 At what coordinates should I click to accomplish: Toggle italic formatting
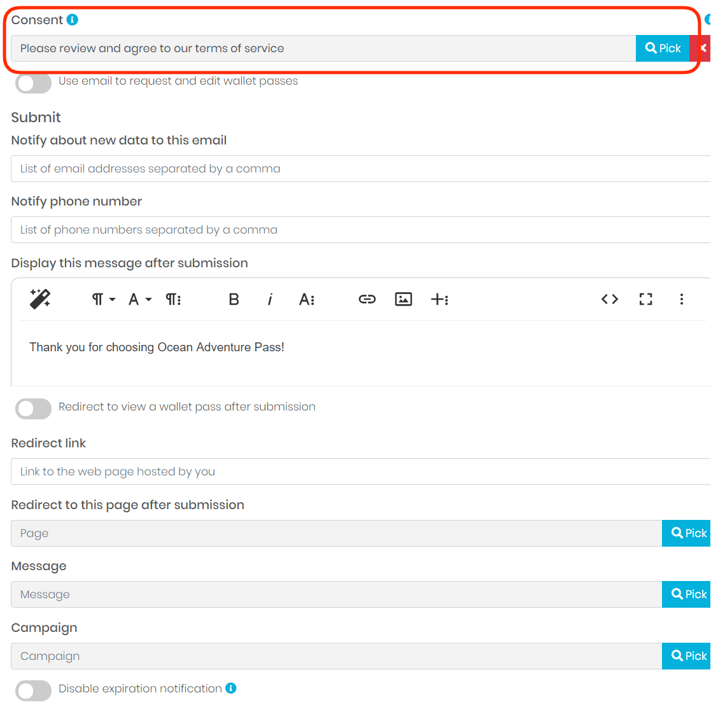pyautogui.click(x=270, y=300)
